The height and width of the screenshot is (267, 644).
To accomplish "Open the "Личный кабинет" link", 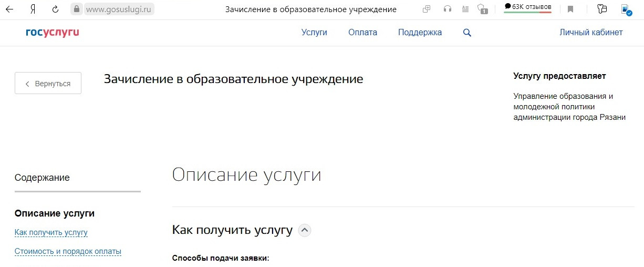I will click(x=591, y=33).
